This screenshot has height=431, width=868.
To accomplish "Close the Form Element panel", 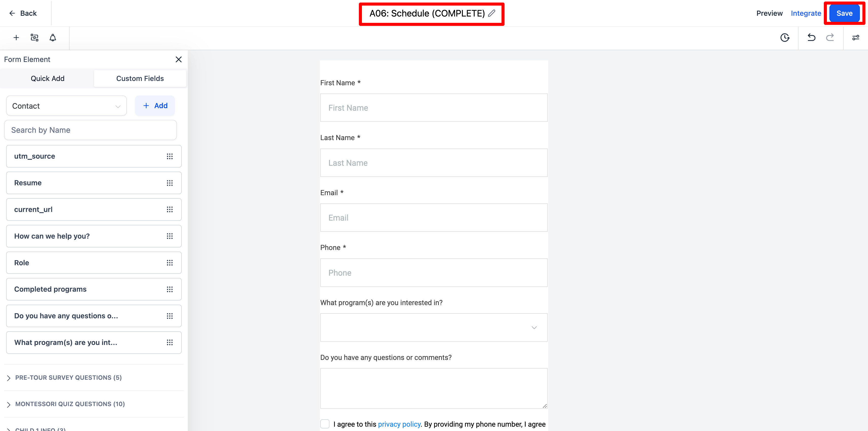I will (179, 59).
